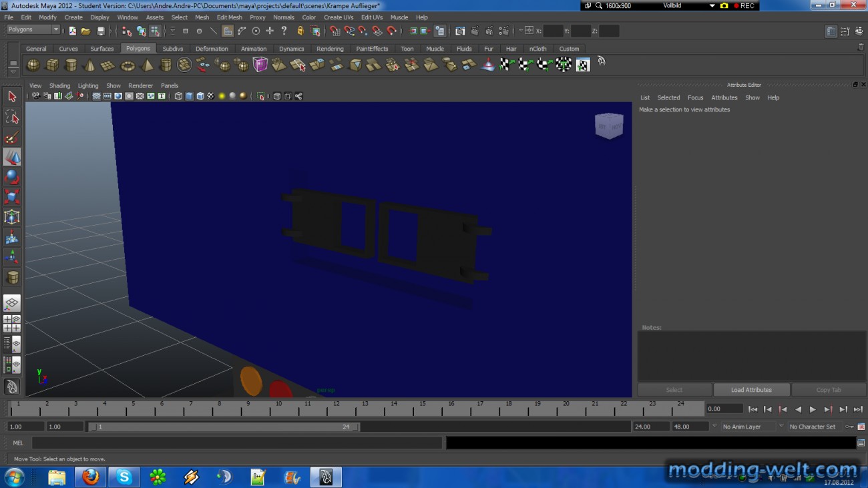Create a polygon sphere from the shelf
The width and height of the screenshot is (868, 488).
pyautogui.click(x=33, y=65)
